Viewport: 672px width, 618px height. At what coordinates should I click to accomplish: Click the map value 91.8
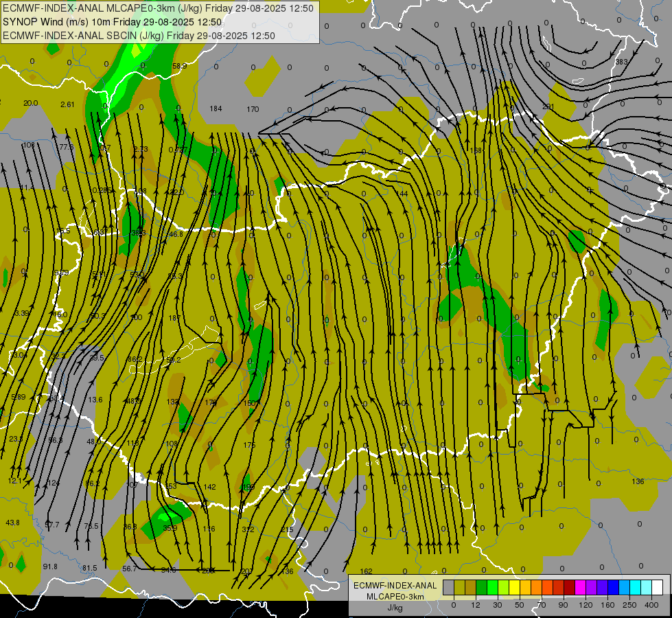50,566
